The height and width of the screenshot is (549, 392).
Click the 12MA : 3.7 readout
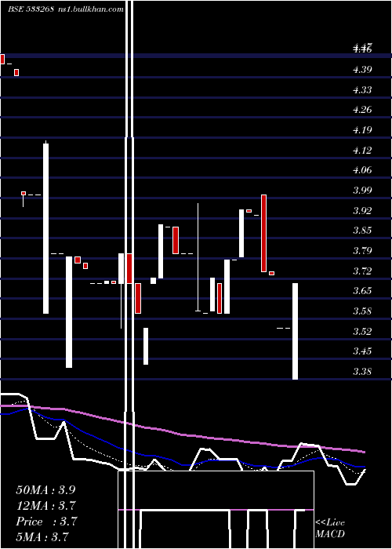(x=45, y=506)
